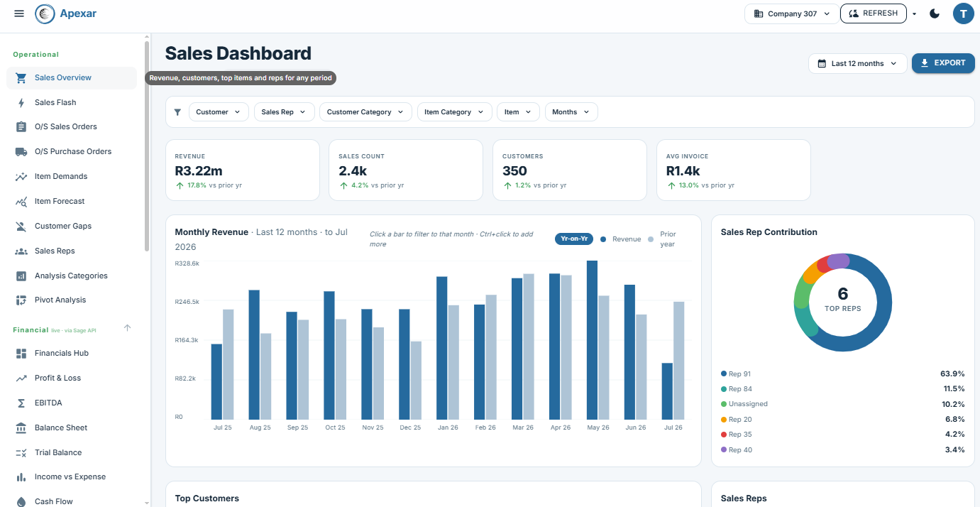The height and width of the screenshot is (507, 980).
Task: Click the Sales Flash lightning icon
Action: (21, 102)
